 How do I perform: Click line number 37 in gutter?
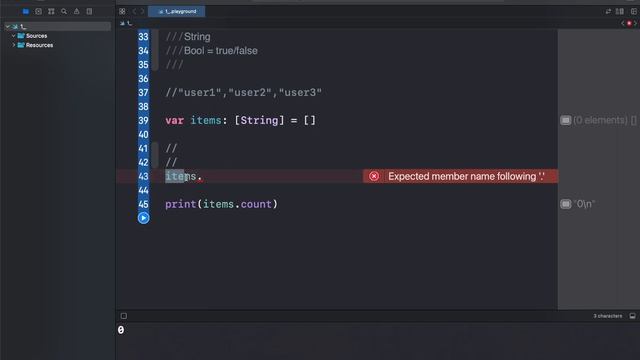pyautogui.click(x=143, y=93)
